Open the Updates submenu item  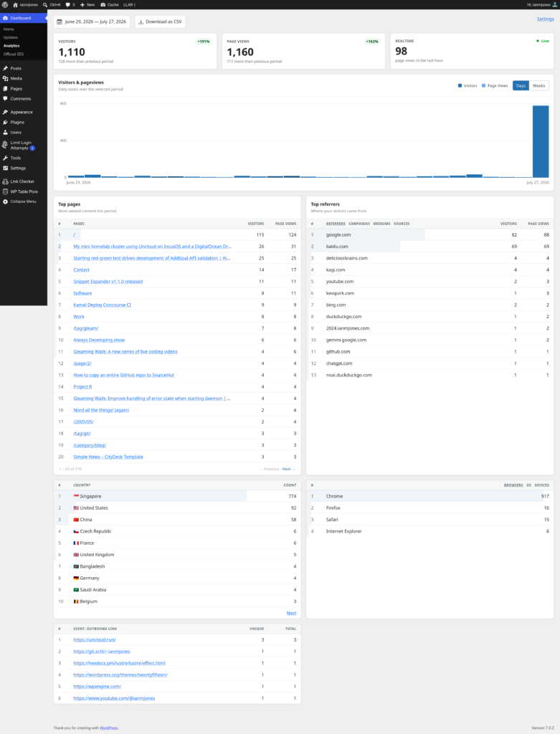pyautogui.click(x=10, y=37)
